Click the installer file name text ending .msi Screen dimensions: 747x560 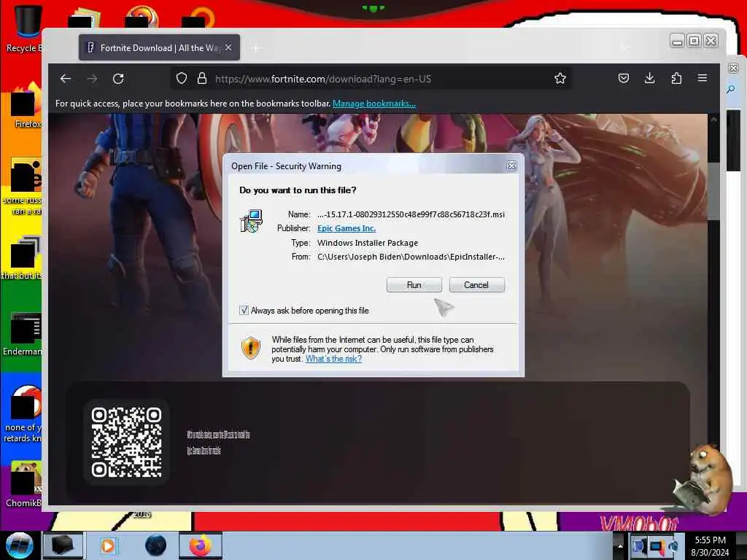click(411, 214)
